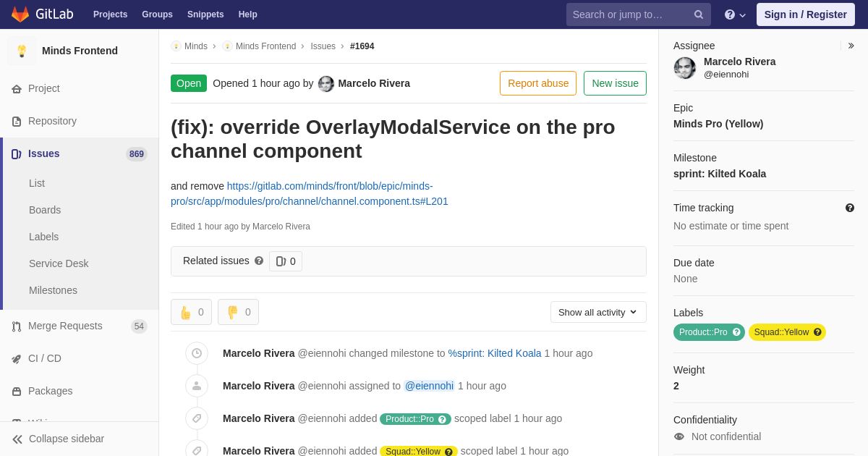Click assignee name Marcelo Rivera in sidebar

739,62
